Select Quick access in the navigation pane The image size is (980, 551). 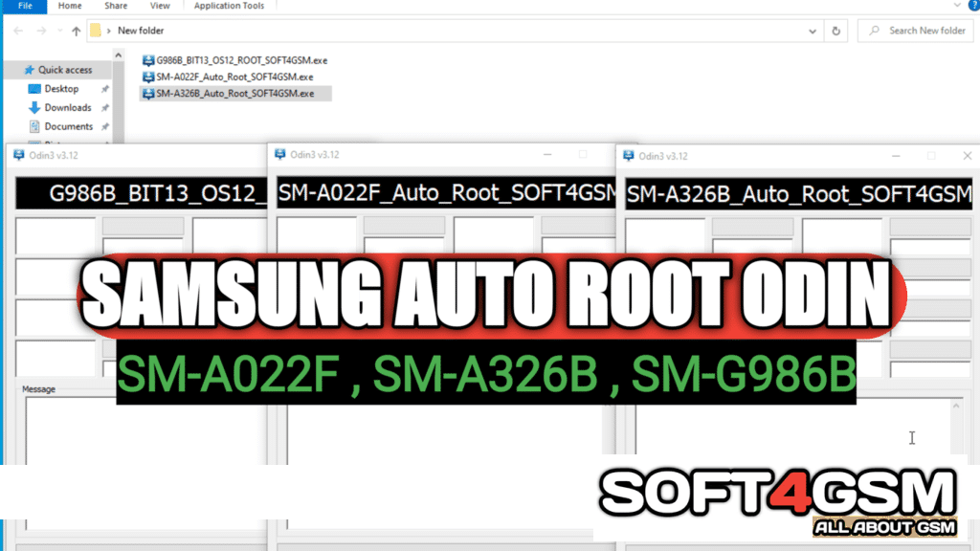pyautogui.click(x=64, y=70)
